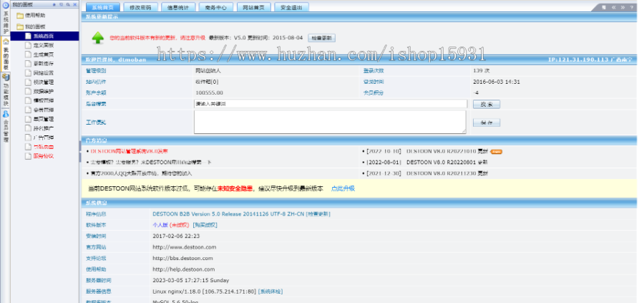Click the 保存 button for the work memo
The width and height of the screenshot is (644, 303).
click(487, 122)
